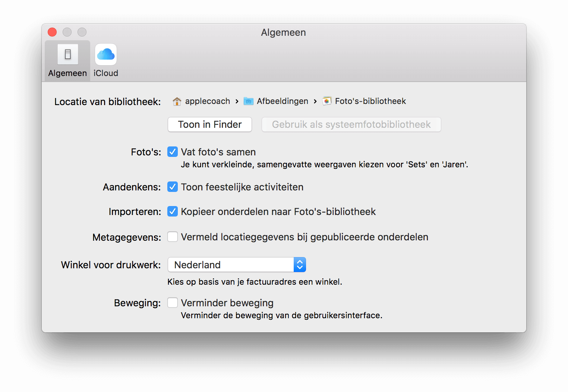Switch to the Algemeen tab label
The width and height of the screenshot is (568, 392).
tap(67, 73)
